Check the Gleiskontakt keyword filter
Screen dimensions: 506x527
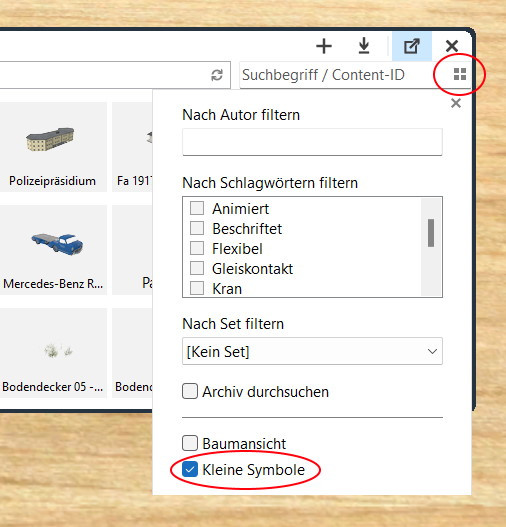197,269
